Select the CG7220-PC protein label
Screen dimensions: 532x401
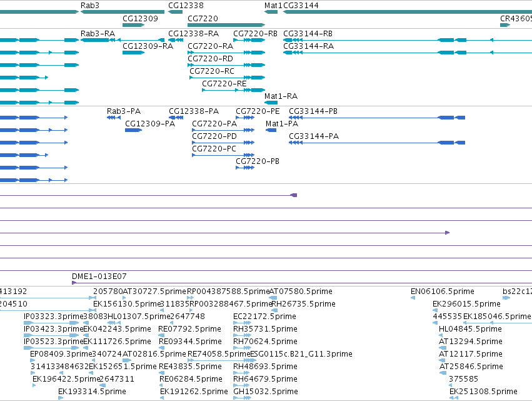214,149
